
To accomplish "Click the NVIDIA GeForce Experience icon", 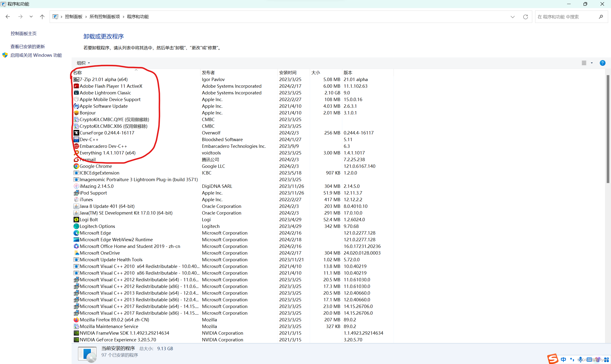I will (x=76, y=340).
